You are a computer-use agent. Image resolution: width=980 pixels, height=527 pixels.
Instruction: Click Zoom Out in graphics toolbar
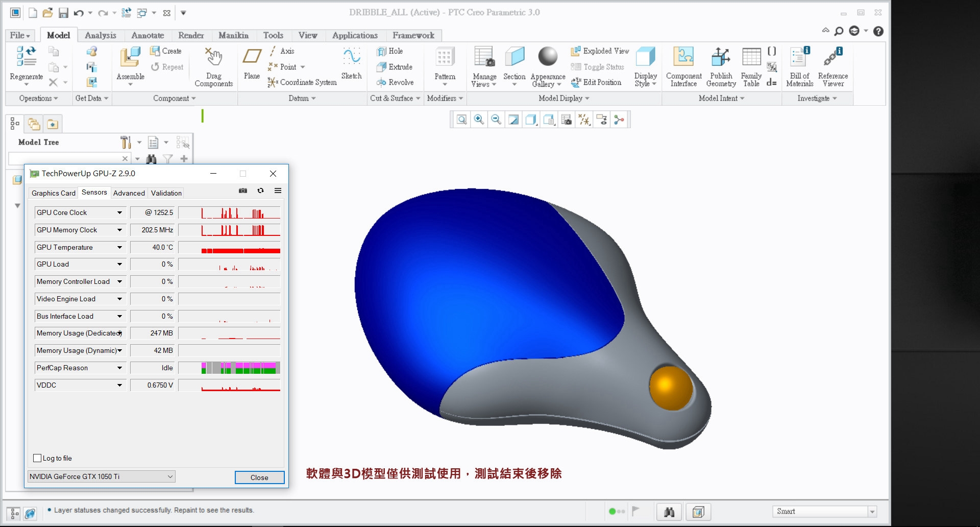click(496, 119)
